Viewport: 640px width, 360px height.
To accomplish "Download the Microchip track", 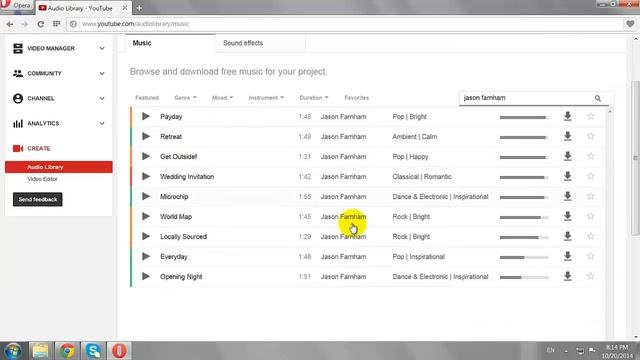I will click(x=567, y=196).
